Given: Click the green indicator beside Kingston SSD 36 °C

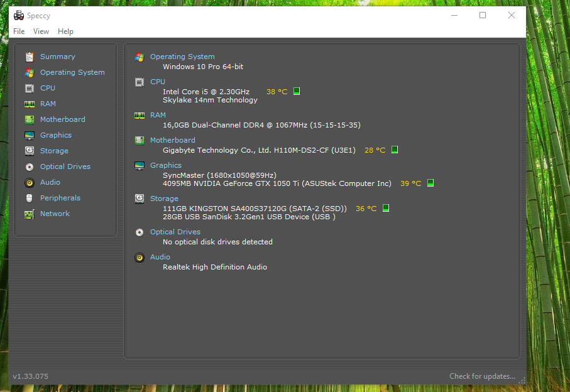Looking at the screenshot, I should pyautogui.click(x=386, y=208).
